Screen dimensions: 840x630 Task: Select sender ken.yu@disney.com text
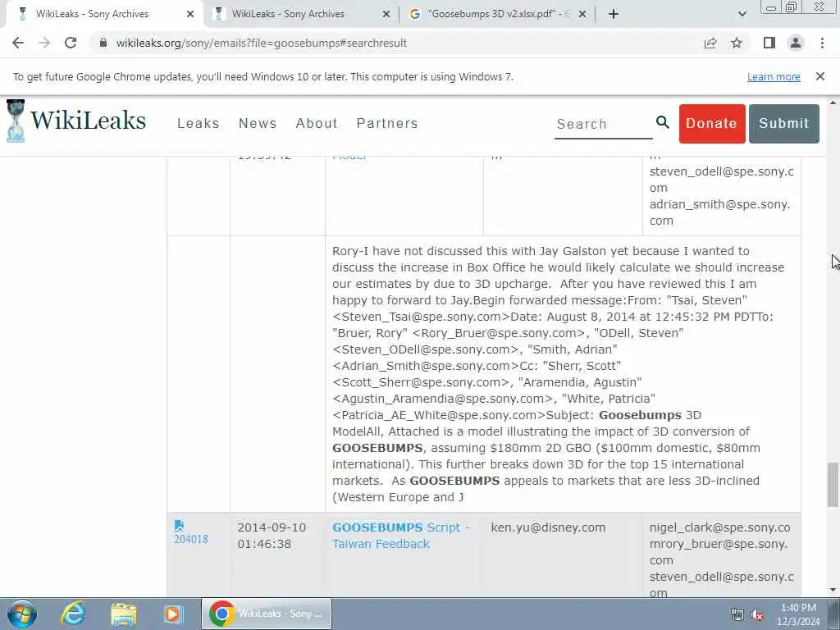tap(548, 527)
